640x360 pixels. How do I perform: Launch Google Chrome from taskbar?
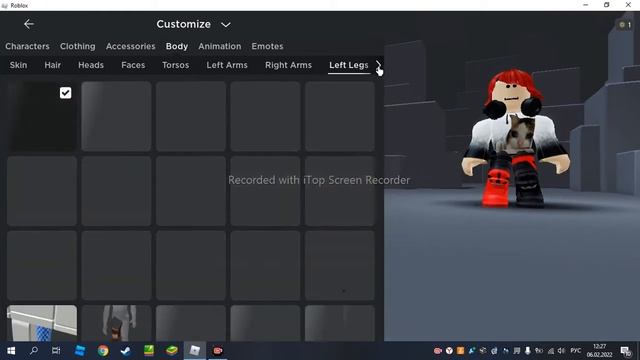point(103,351)
